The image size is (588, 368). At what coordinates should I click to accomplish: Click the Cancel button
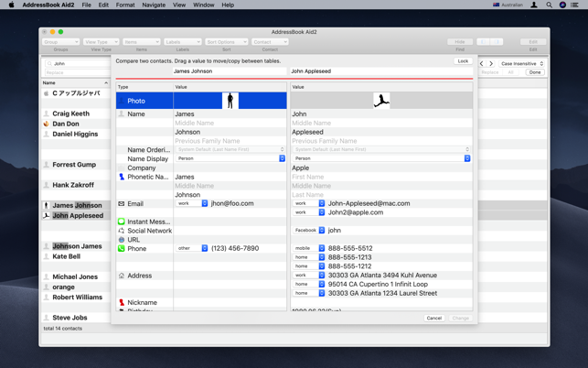[434, 318]
